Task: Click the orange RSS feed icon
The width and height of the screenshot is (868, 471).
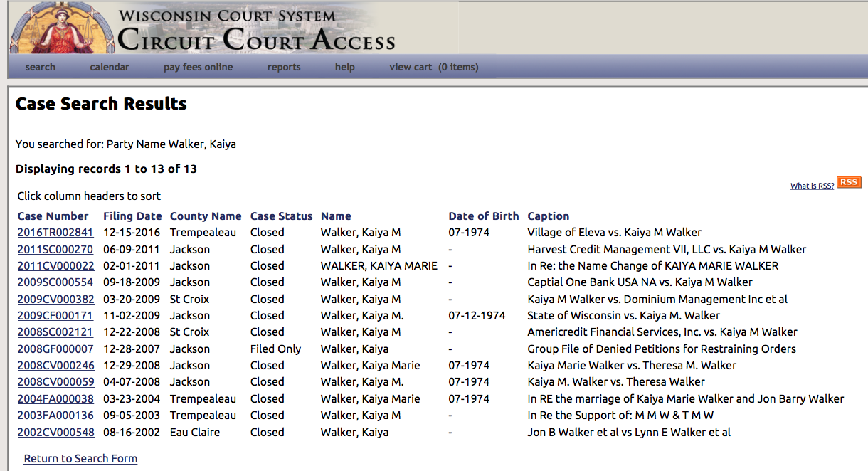Action: pyautogui.click(x=849, y=183)
